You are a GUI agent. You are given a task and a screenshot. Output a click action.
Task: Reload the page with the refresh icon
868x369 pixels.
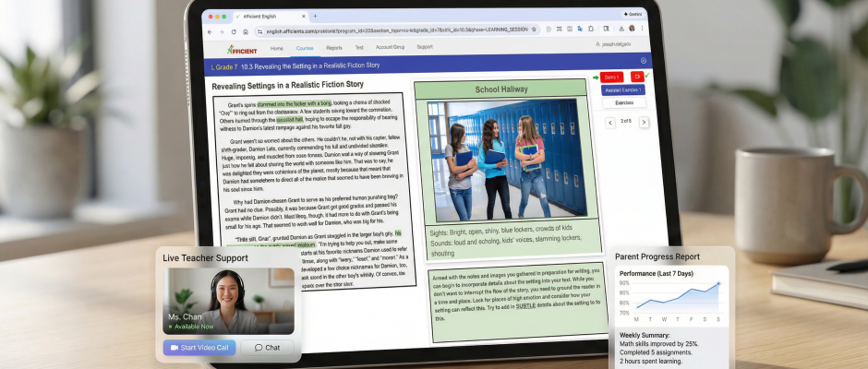[x=233, y=30]
